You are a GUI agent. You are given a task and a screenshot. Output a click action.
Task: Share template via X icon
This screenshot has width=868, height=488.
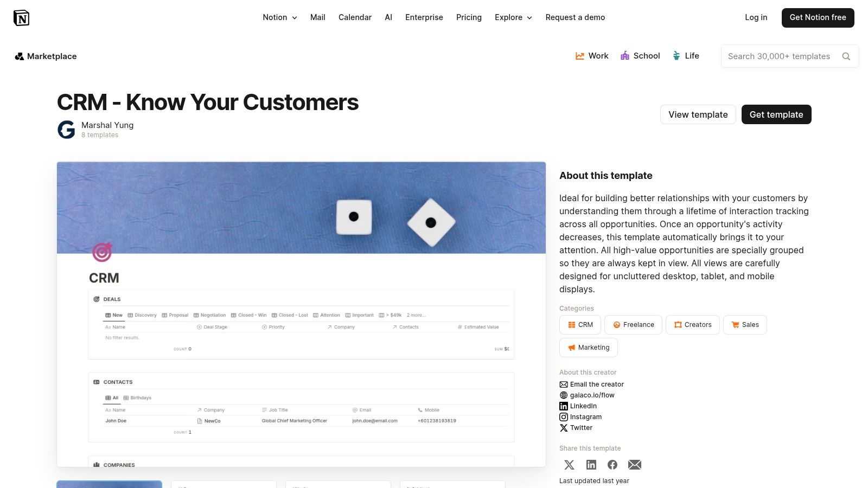(x=569, y=465)
